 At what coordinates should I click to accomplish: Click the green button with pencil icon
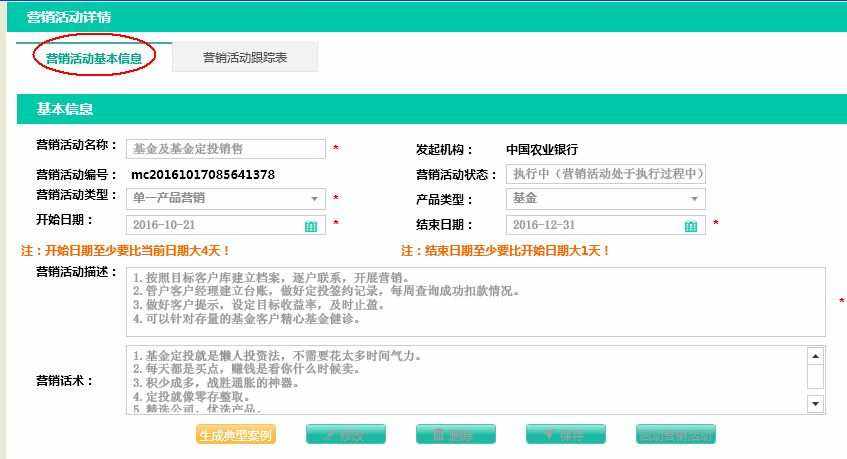(346, 434)
